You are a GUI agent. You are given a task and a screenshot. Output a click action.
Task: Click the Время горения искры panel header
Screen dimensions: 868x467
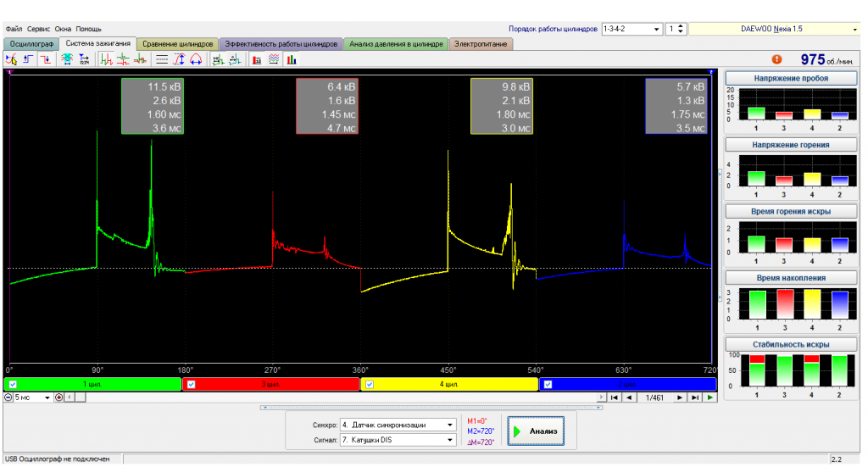tap(791, 211)
